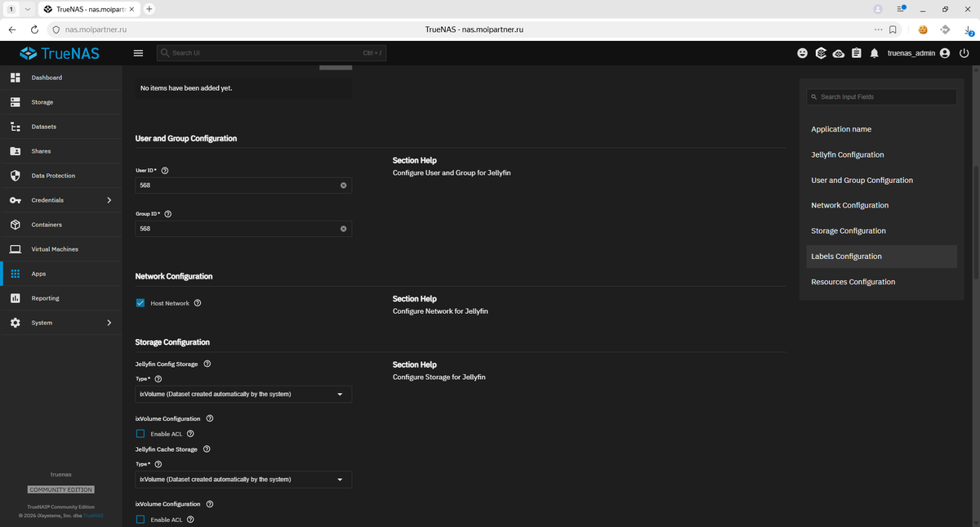Click the TrueNAS logo in header
Viewport: 980px width, 527px height.
tap(60, 53)
